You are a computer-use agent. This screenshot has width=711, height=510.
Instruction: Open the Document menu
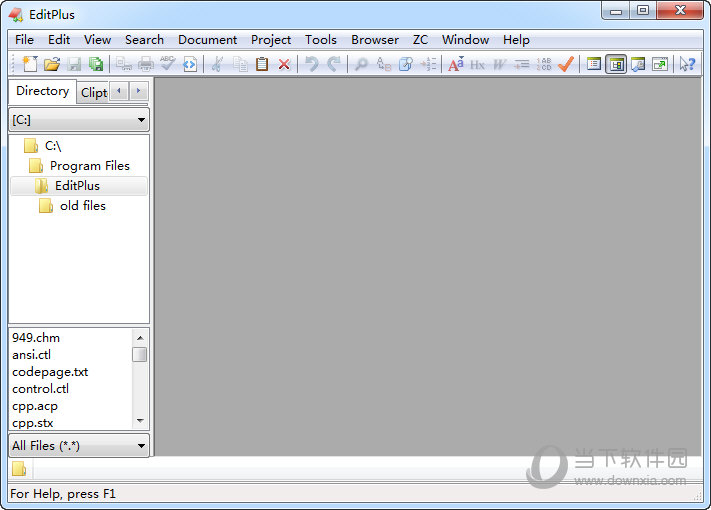207,40
